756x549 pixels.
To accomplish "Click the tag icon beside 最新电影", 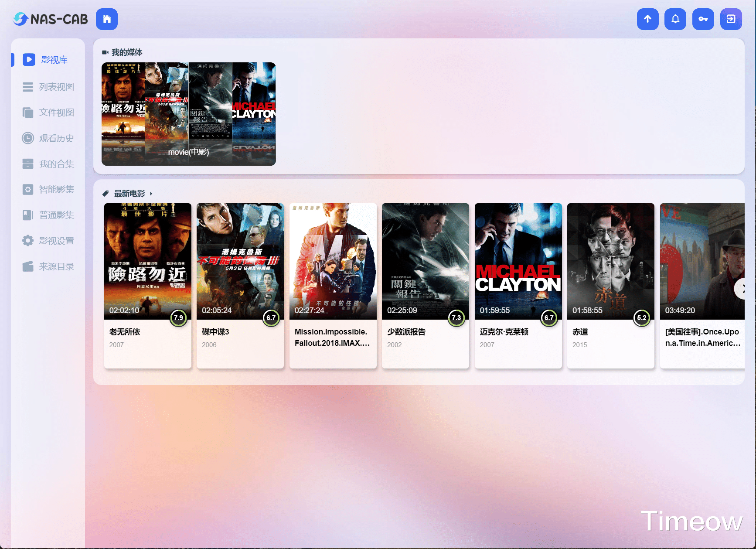I will tap(106, 194).
